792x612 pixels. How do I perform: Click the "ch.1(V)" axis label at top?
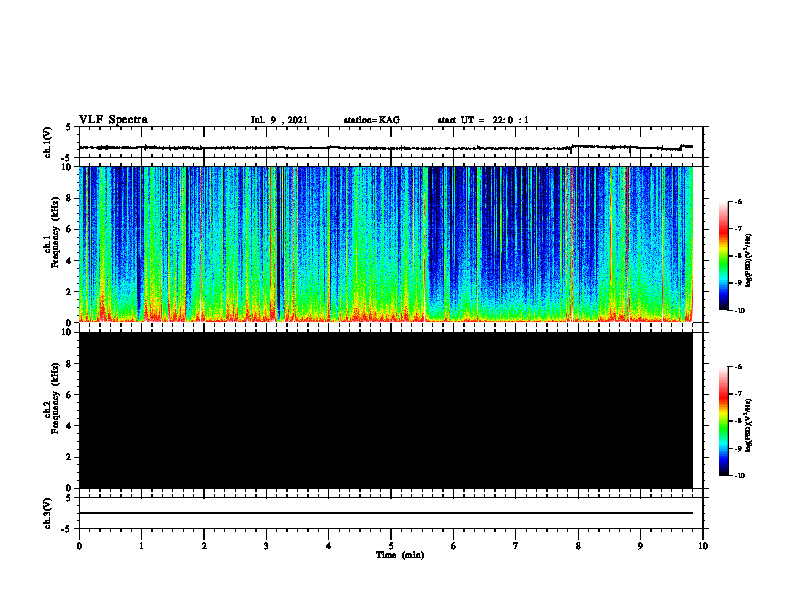click(x=48, y=142)
